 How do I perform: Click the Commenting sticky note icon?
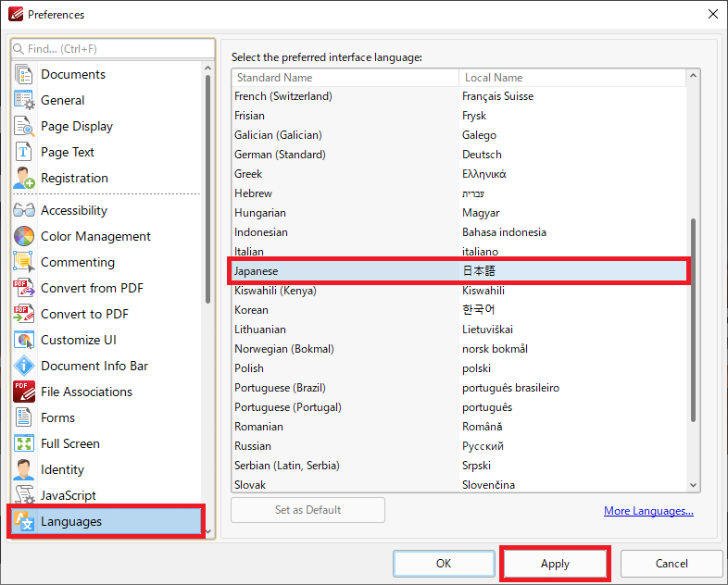click(24, 262)
